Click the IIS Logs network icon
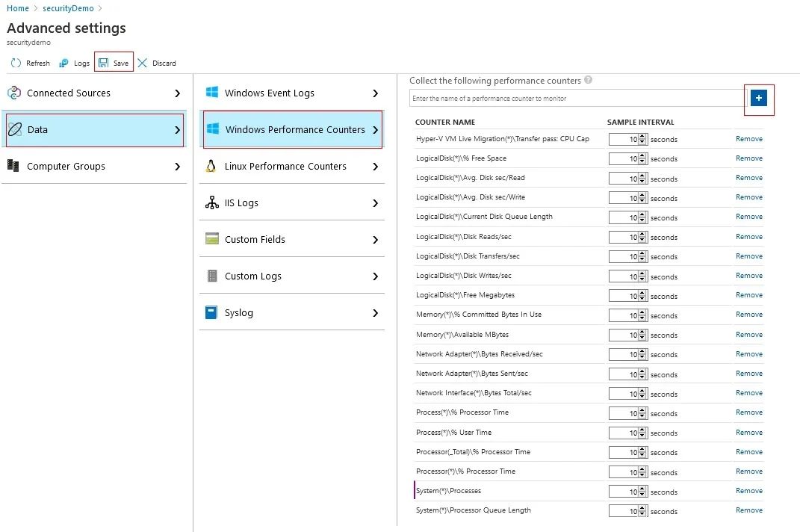Viewport: 800px width, 532px height. tap(211, 203)
